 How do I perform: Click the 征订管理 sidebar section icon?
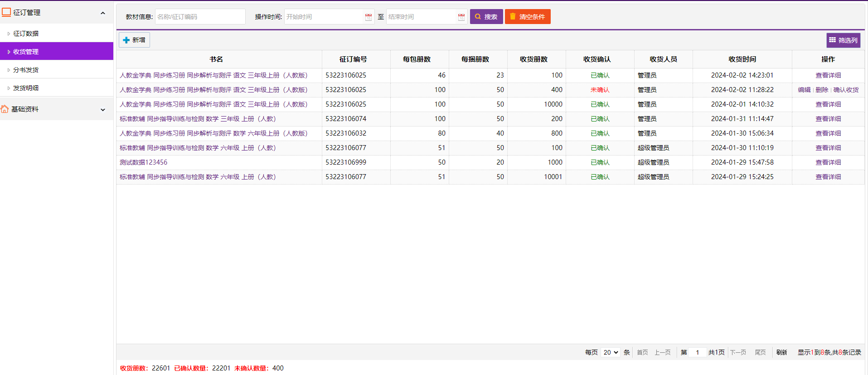(x=6, y=12)
